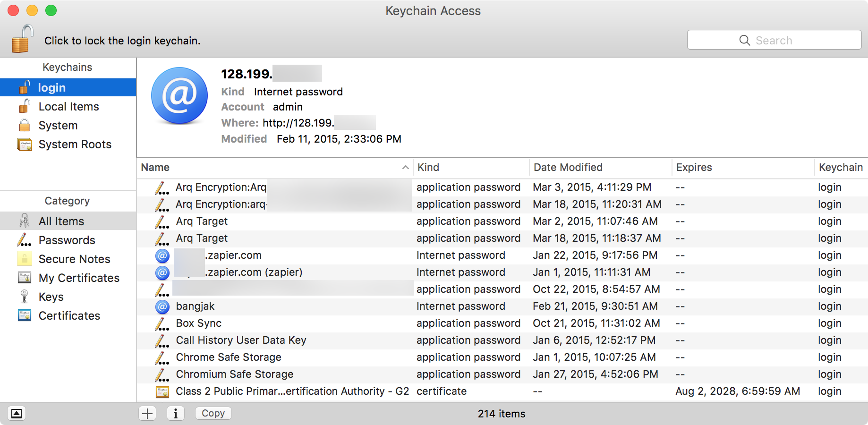Image resolution: width=868 pixels, height=425 pixels.
Task: Select the Box Sync entry
Action: [x=198, y=323]
